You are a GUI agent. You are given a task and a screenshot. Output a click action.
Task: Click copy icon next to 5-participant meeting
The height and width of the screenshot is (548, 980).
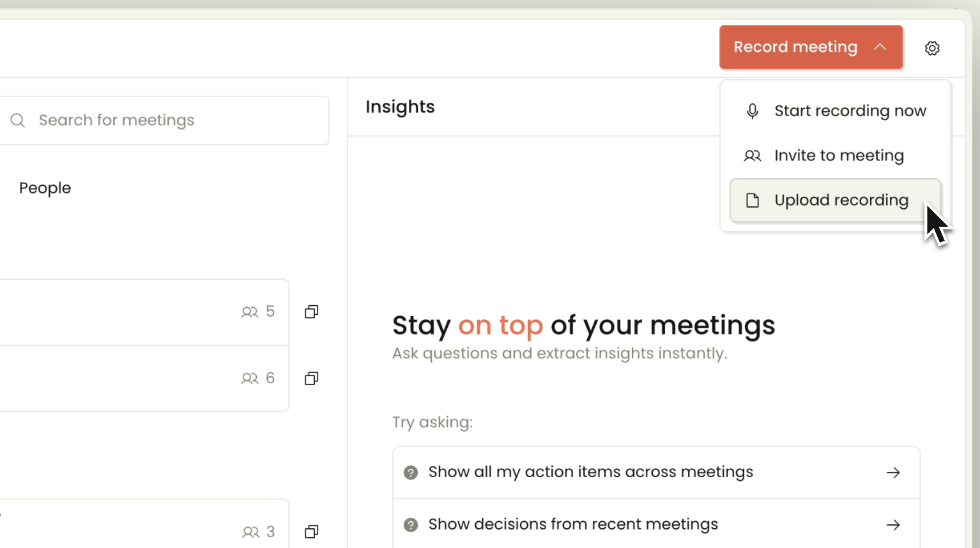coord(312,312)
